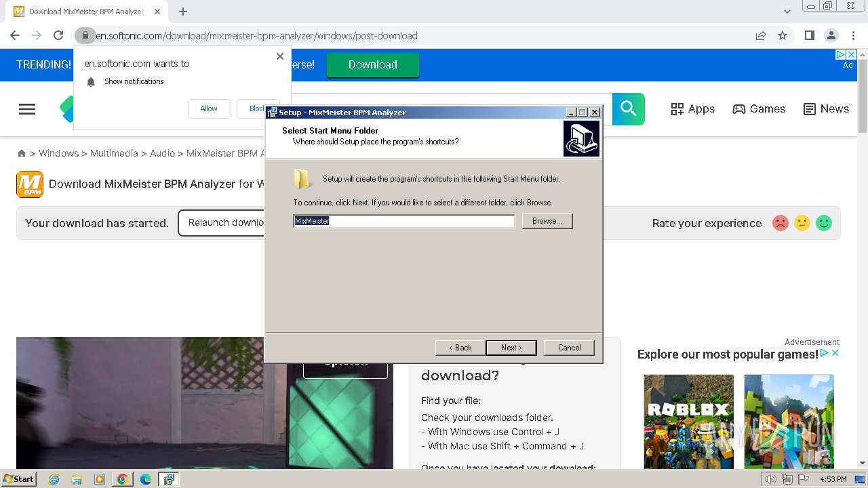Minimize the Setup wizard window
This screenshot has height=488, width=868.
coord(571,113)
